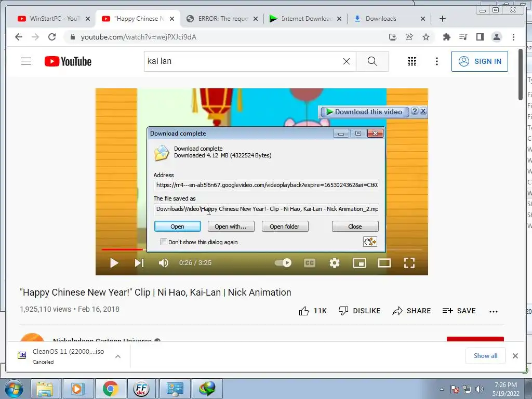The width and height of the screenshot is (532, 399).
Task: Click Close in Download complete dialog
Action: [x=355, y=227]
